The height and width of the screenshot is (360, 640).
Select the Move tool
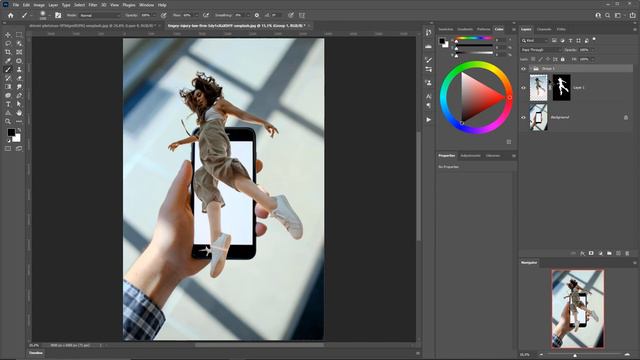tap(8, 35)
